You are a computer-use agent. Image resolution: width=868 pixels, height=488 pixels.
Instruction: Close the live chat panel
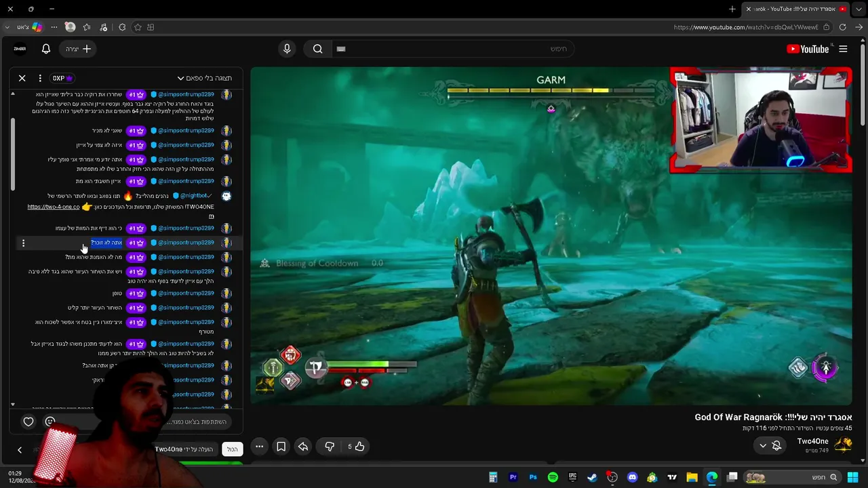pos(22,78)
